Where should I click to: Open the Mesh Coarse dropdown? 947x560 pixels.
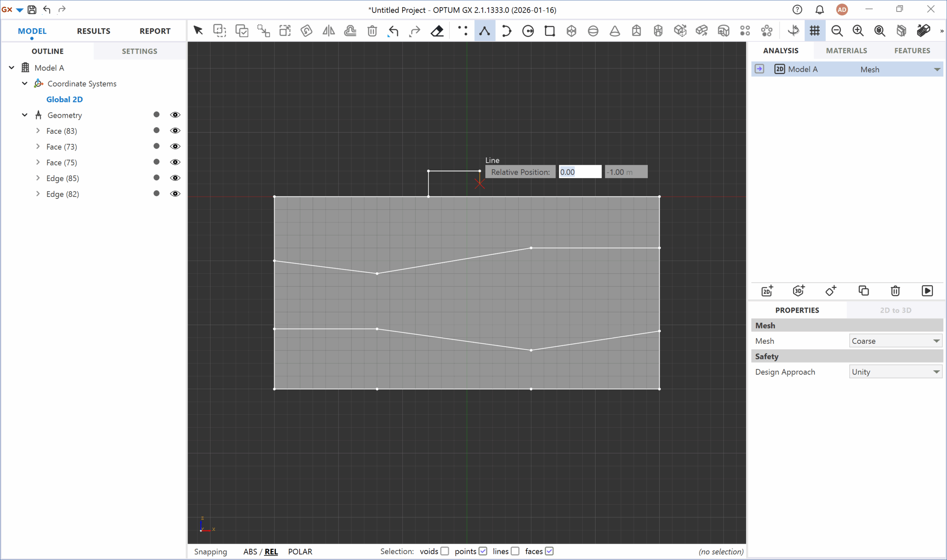895,341
